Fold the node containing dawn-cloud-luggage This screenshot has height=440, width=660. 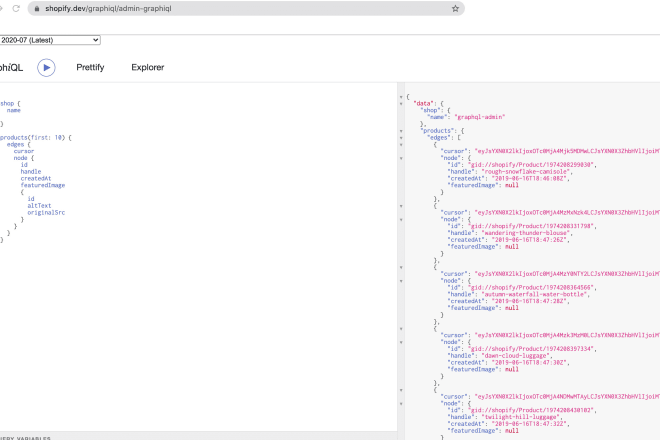pyautogui.click(x=401, y=342)
